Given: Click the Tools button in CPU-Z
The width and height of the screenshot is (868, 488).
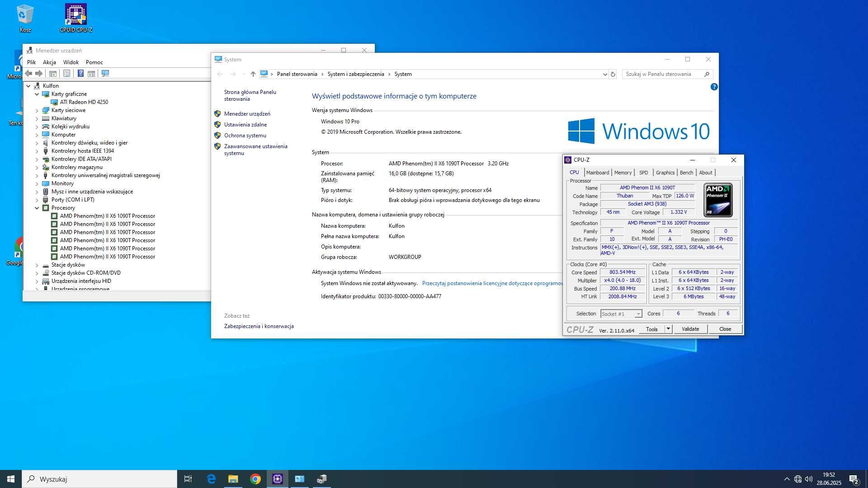Looking at the screenshot, I should 652,329.
